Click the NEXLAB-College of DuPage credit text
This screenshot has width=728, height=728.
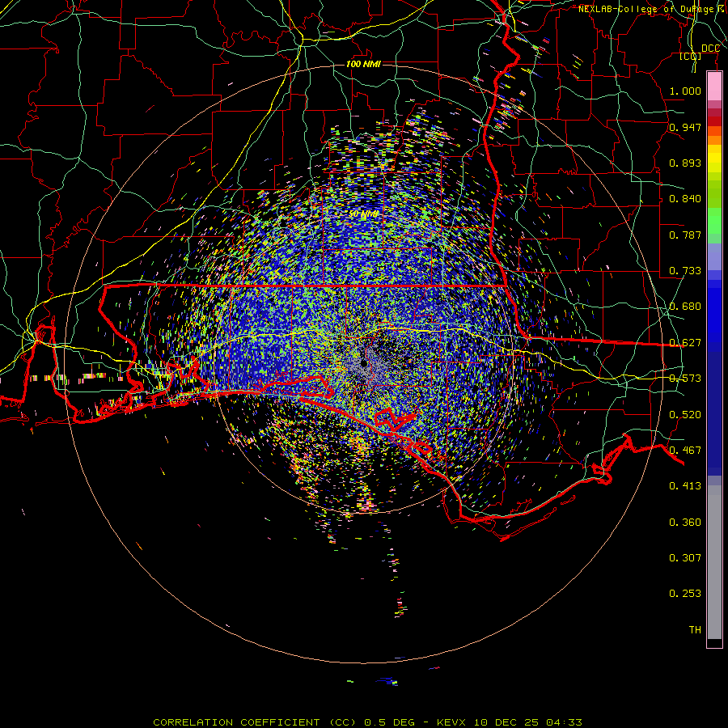(x=653, y=9)
